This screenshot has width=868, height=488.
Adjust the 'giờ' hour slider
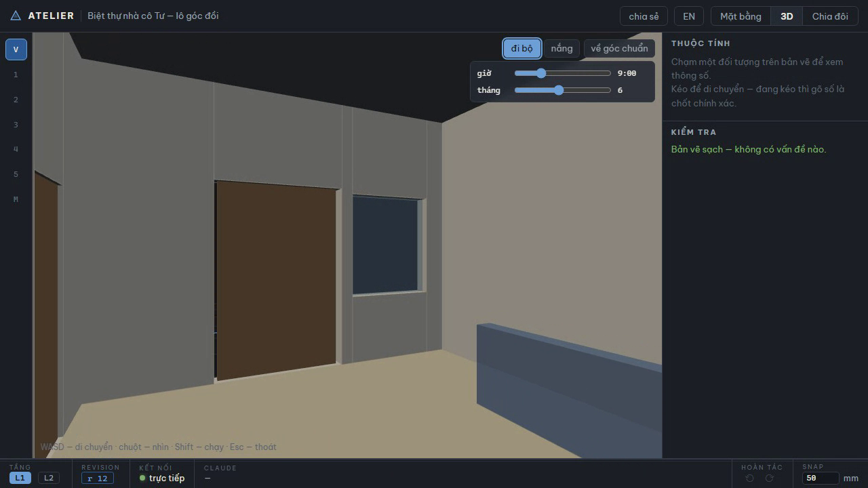(563, 73)
